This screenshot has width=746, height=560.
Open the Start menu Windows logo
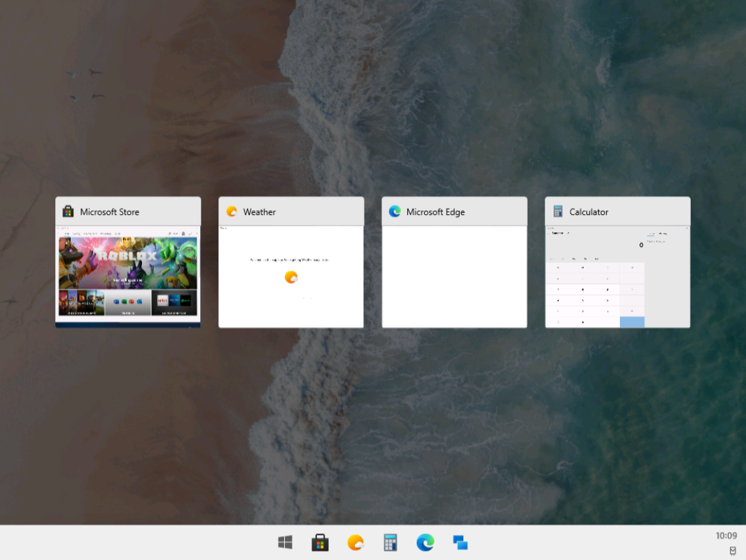pyautogui.click(x=285, y=542)
